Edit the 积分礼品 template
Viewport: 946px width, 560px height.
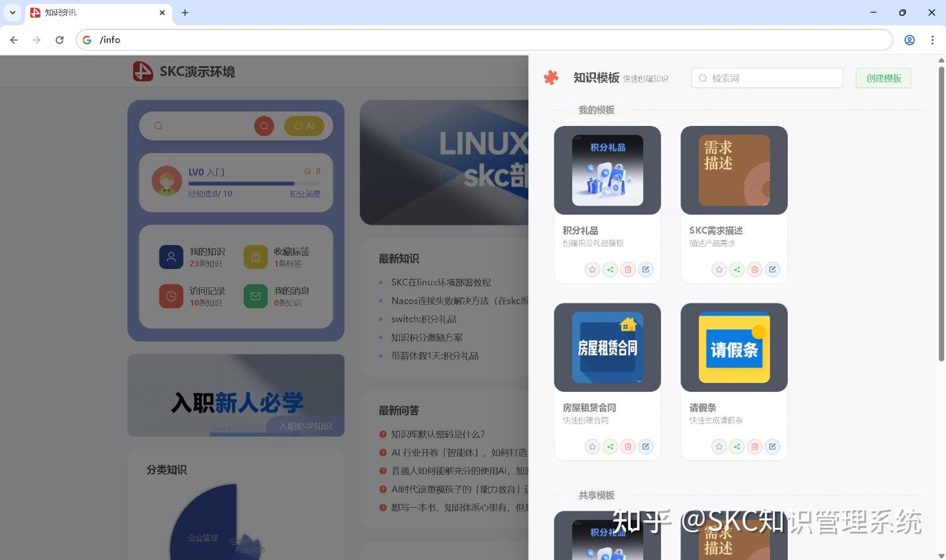(646, 269)
